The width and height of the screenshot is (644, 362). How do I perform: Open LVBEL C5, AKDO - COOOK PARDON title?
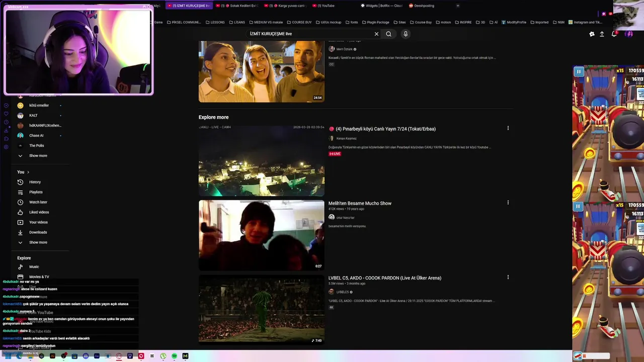385,278
